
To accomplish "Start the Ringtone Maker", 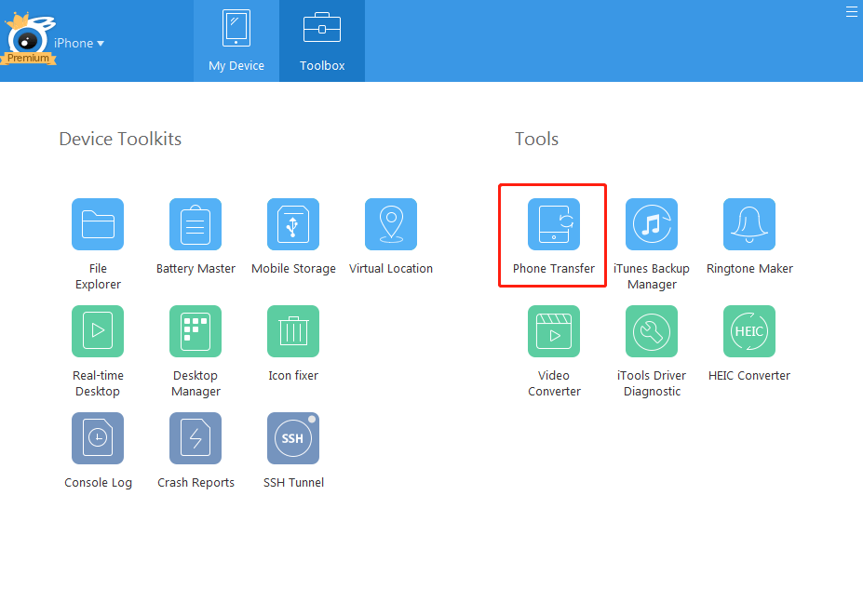I will point(748,224).
